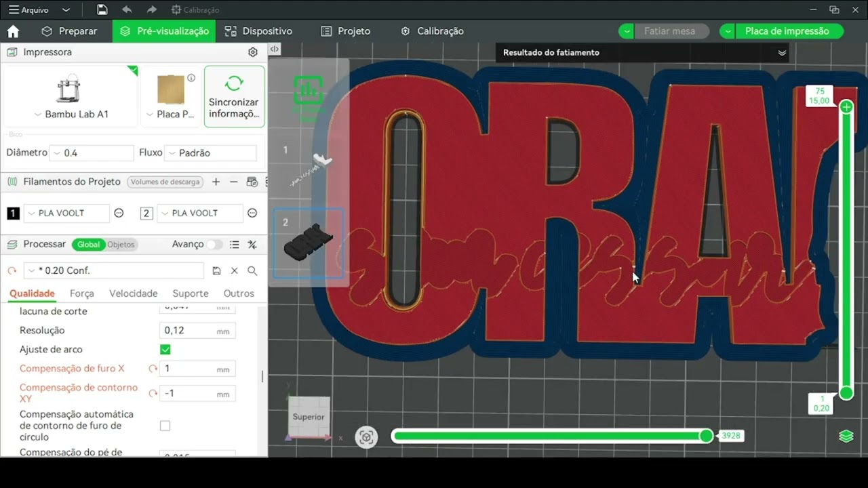The width and height of the screenshot is (868, 488).
Task: Open the Projeto tab
Action: pyautogui.click(x=346, y=31)
